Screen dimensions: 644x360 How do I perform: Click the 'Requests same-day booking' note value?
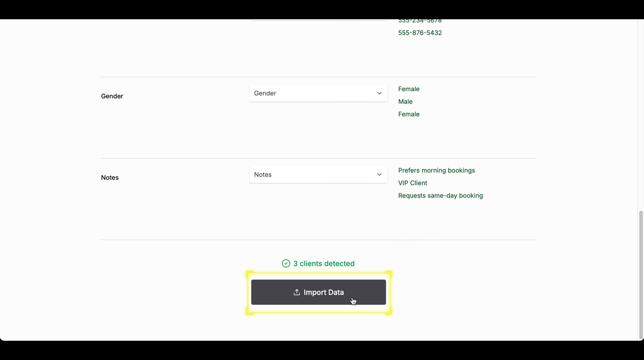(440, 195)
